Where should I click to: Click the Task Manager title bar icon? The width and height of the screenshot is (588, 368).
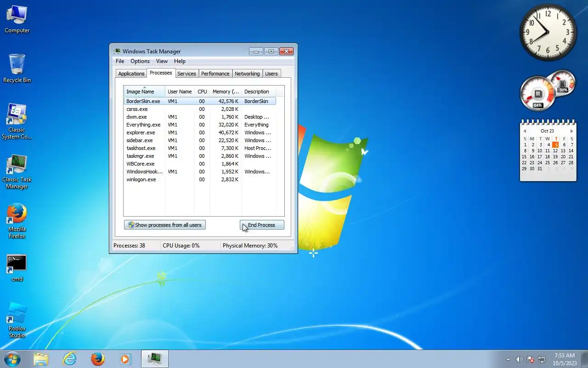pos(117,52)
